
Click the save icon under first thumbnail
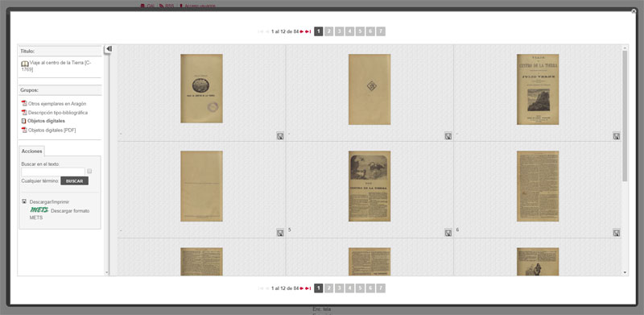(x=280, y=135)
